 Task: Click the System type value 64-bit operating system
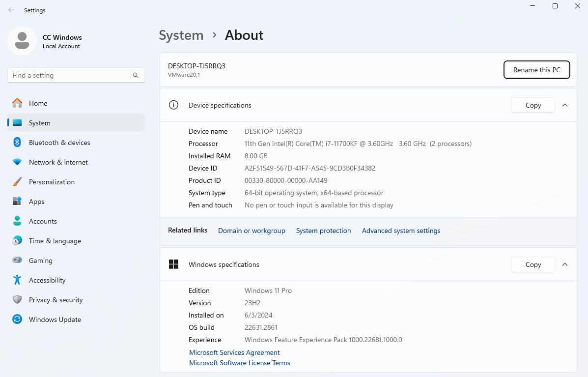(x=314, y=193)
